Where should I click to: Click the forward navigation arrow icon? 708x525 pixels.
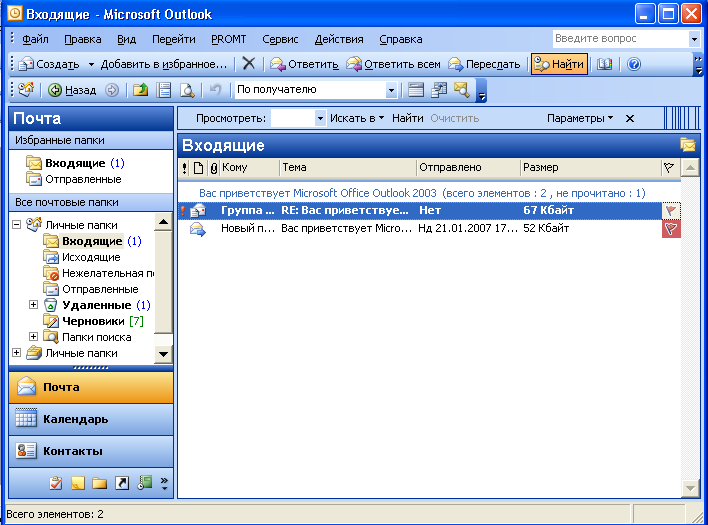click(x=112, y=90)
